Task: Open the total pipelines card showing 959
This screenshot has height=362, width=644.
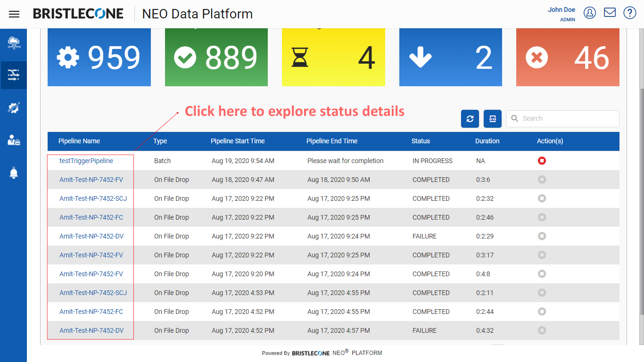Action: tap(99, 57)
